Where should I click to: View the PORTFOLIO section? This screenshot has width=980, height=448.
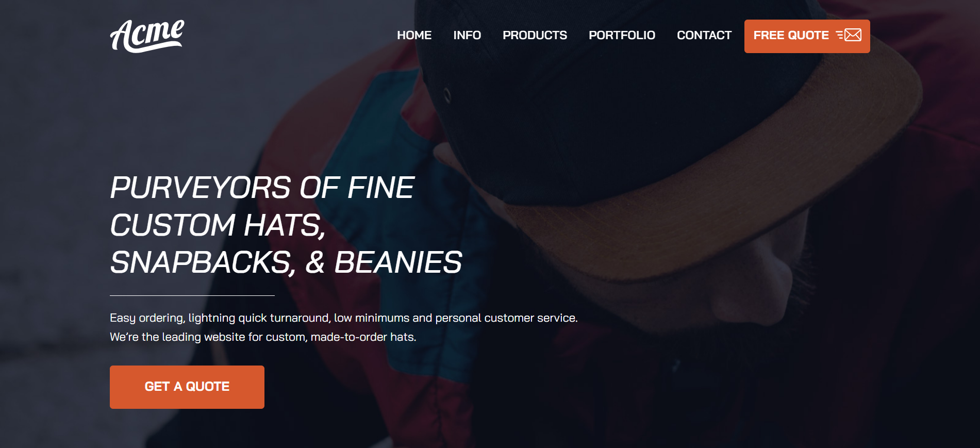click(x=622, y=35)
